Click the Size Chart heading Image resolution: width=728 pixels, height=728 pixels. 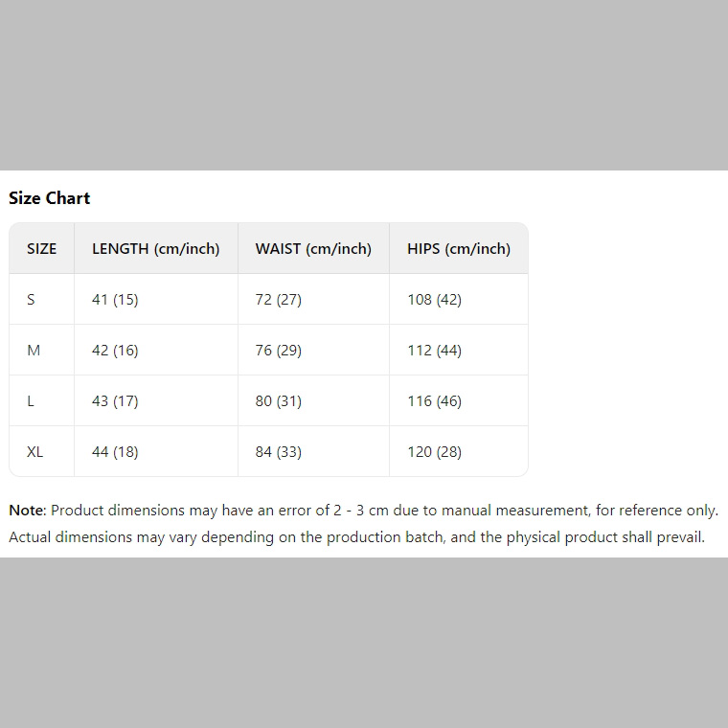pos(50,198)
